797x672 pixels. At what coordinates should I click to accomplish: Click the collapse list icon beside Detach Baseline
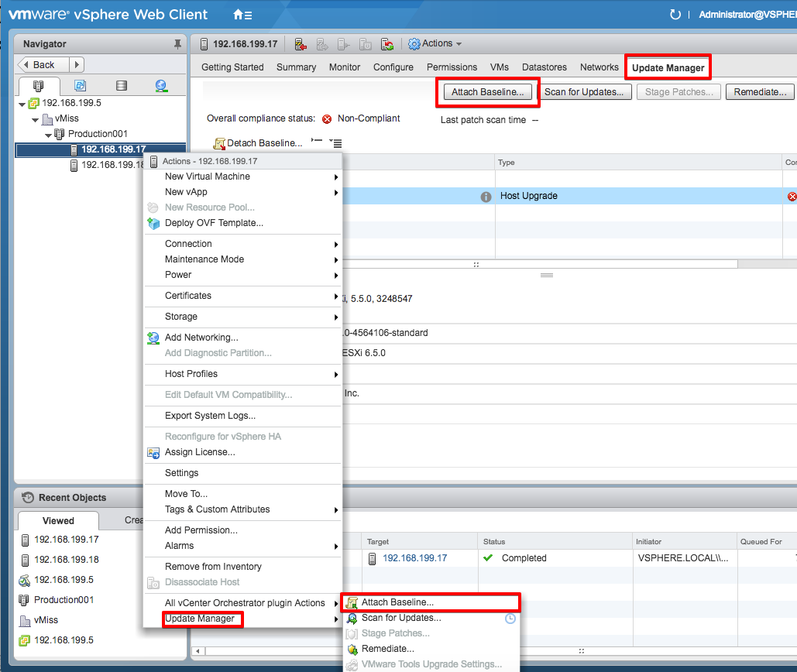[317, 141]
